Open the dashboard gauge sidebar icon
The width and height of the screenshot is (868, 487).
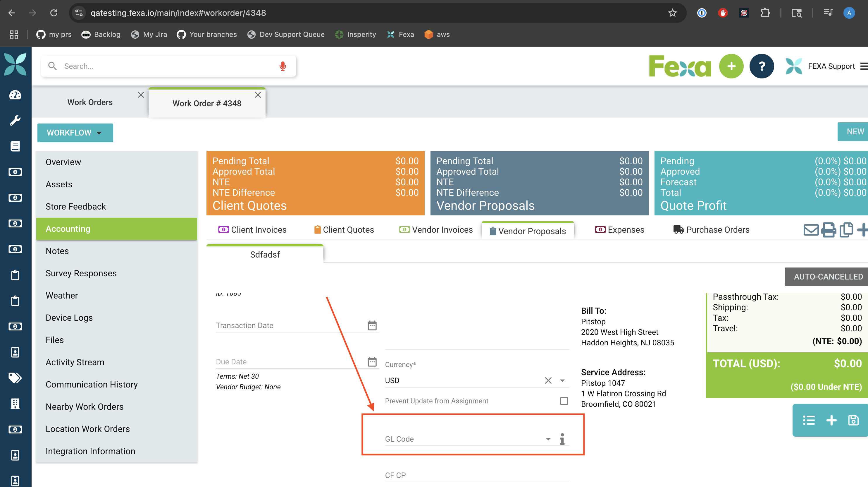15,95
